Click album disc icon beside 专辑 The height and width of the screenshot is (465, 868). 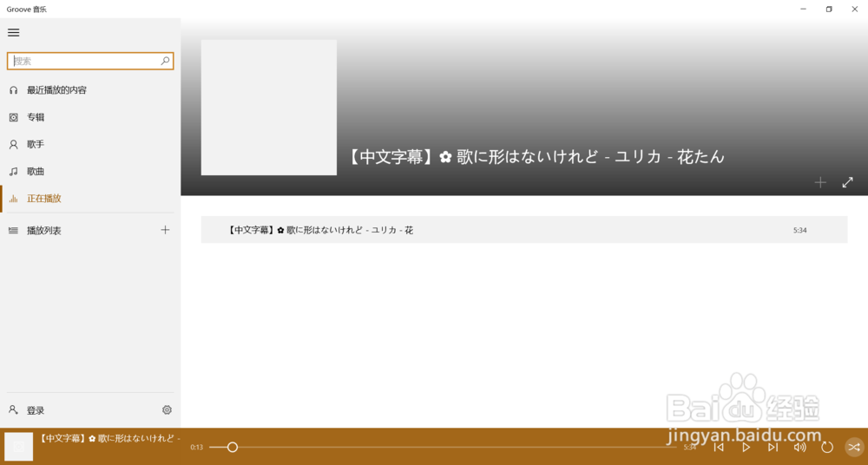pos(13,117)
